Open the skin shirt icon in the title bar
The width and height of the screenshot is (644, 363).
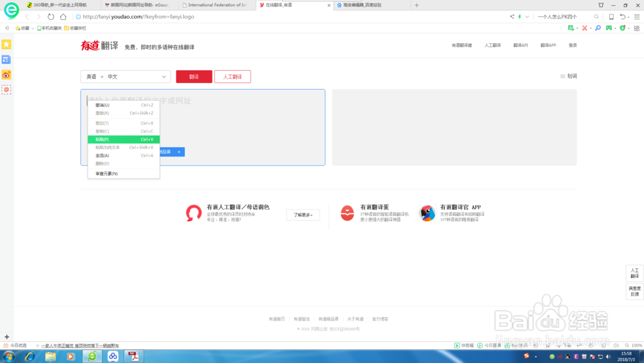601,5
